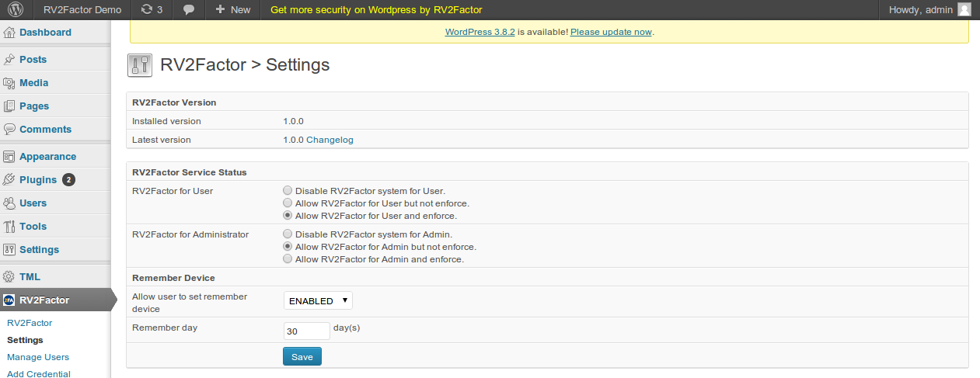Image resolution: width=980 pixels, height=378 pixels.
Task: Open the TML menu
Action: [x=30, y=277]
